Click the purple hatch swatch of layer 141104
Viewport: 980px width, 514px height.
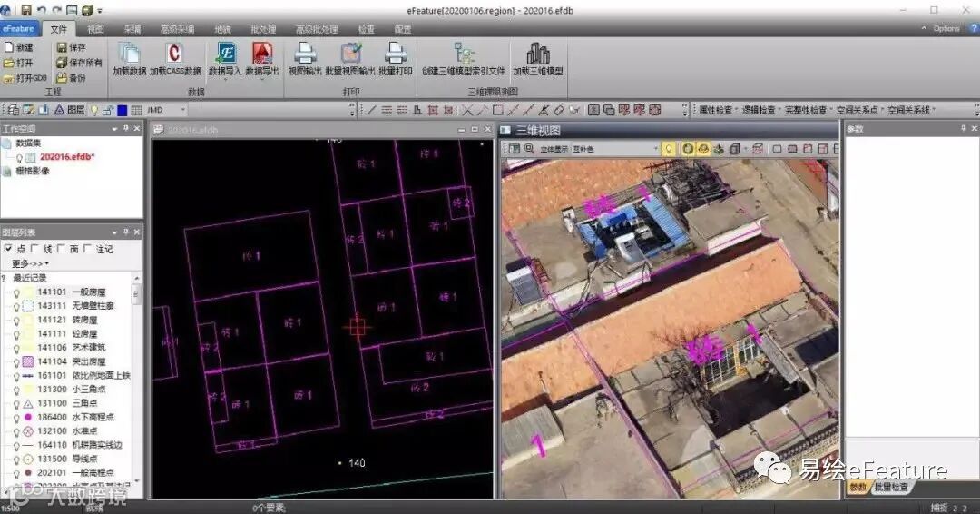pos(27,361)
